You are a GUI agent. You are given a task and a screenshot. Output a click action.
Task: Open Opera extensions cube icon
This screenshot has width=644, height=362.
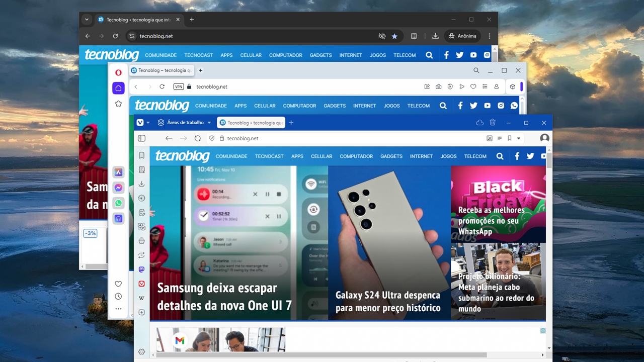click(x=513, y=86)
